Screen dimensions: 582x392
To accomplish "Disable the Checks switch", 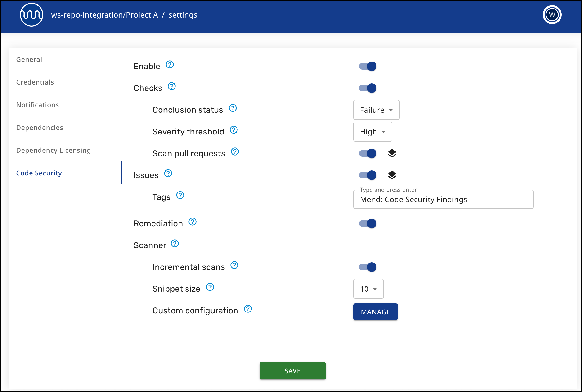I will click(367, 88).
